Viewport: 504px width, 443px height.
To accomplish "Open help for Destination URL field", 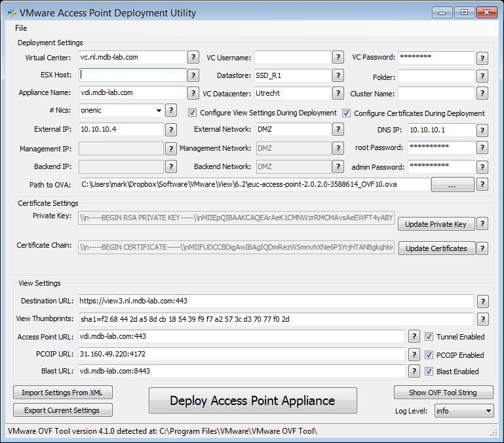I will point(483,301).
